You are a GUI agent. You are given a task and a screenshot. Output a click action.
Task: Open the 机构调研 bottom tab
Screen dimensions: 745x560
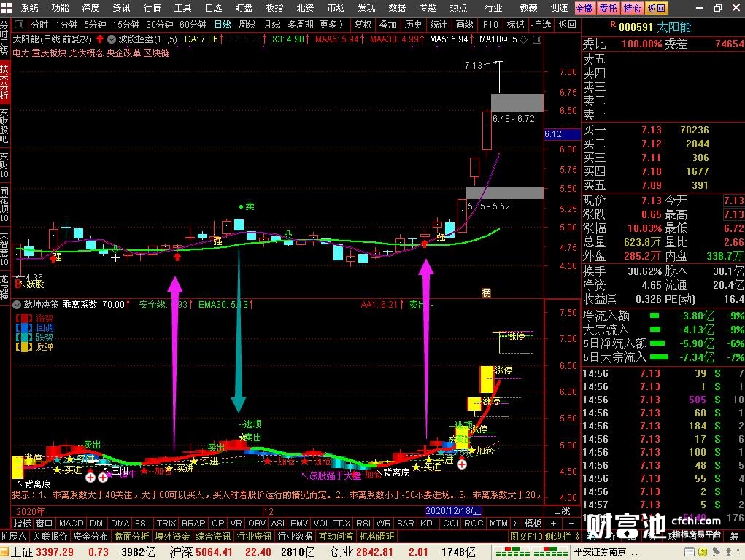[x=377, y=536]
